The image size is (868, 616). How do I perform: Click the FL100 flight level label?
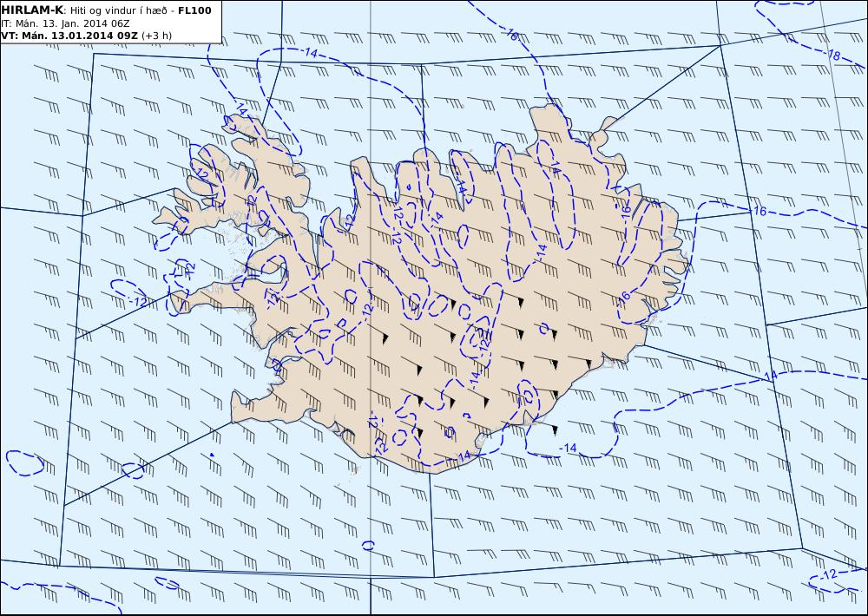[194, 10]
